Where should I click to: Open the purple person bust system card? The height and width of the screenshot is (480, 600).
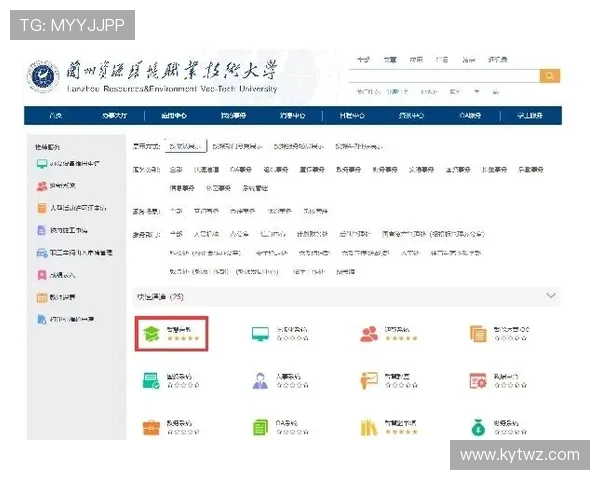280,380
